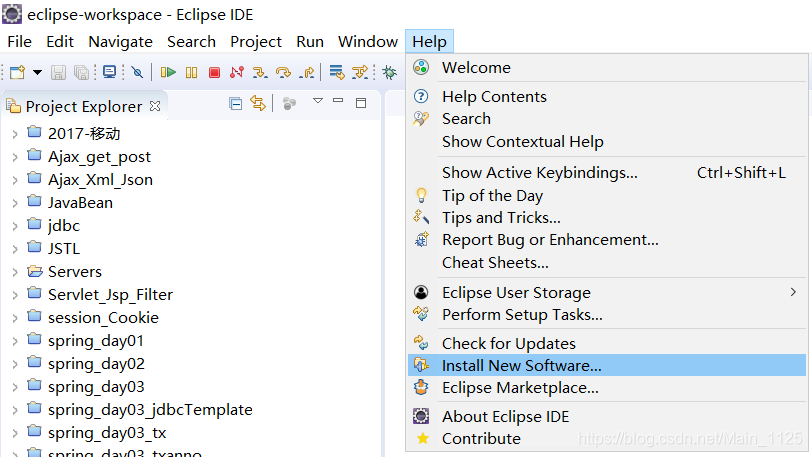This screenshot has height=457, width=812.
Task: Choose Check for Updates
Action: [607, 344]
